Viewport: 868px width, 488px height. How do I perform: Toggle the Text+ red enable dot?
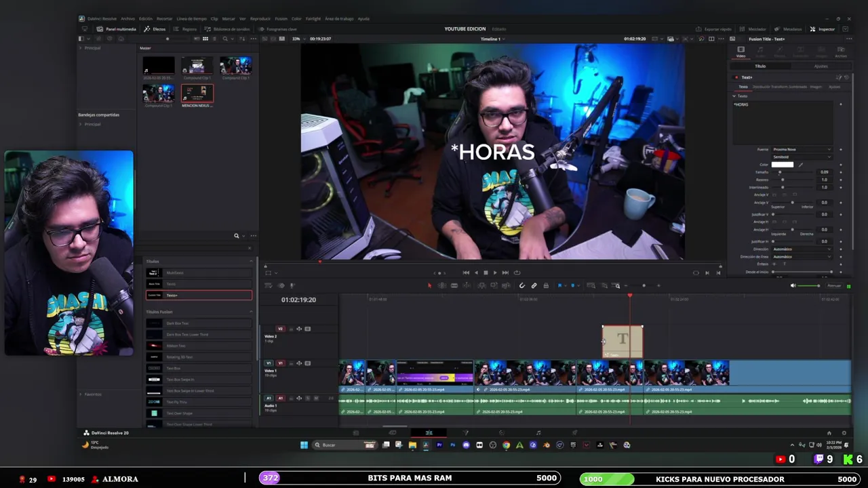(736, 77)
